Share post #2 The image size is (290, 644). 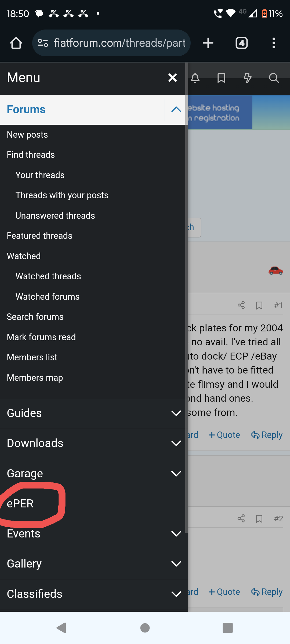point(241,518)
